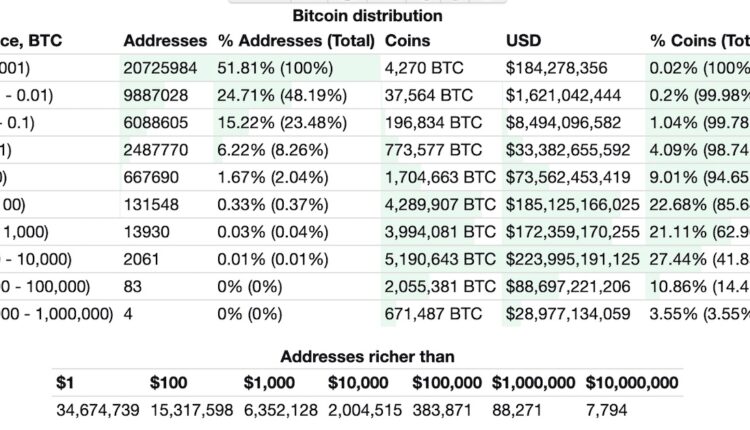
Task: Click the Addresses column header
Action: pos(164,41)
